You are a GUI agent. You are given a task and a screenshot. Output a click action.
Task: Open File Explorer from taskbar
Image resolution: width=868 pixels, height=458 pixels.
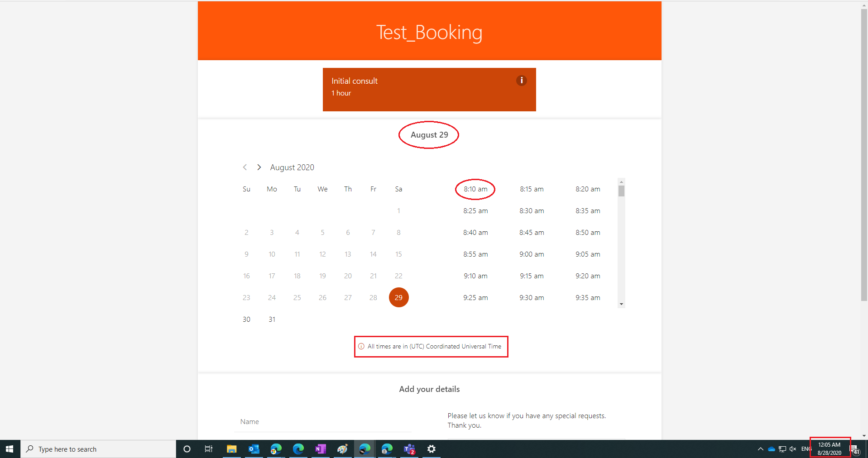(x=231, y=449)
